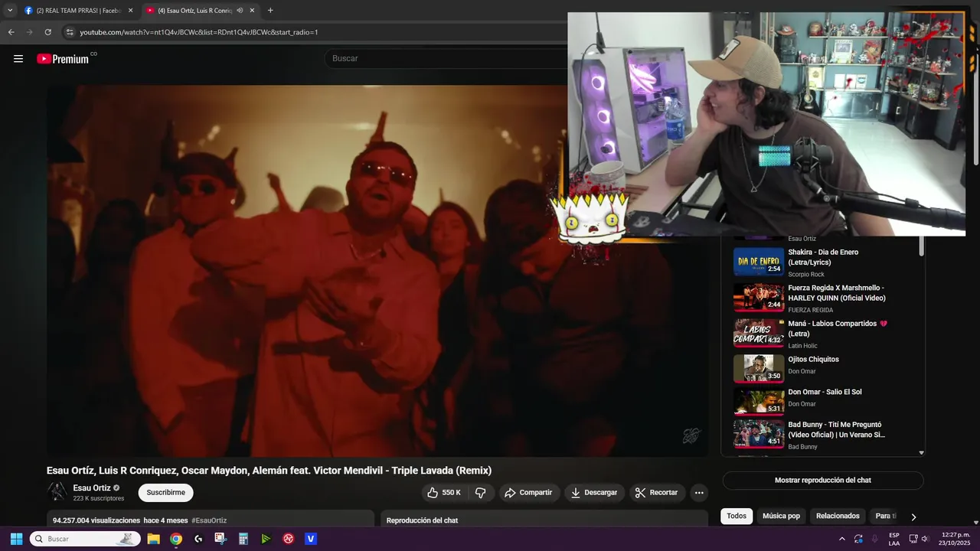Play Fuerza Regida HARLEY QUINN thumbnail

click(759, 298)
